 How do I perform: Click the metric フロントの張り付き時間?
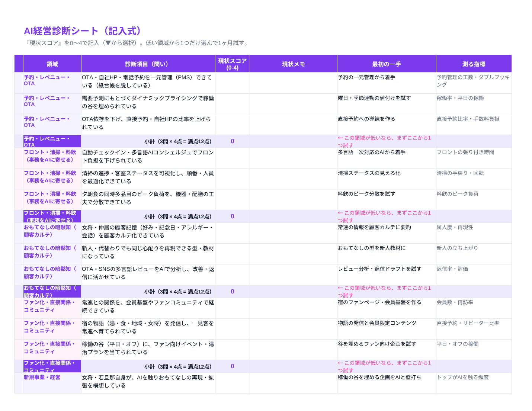pos(474,158)
